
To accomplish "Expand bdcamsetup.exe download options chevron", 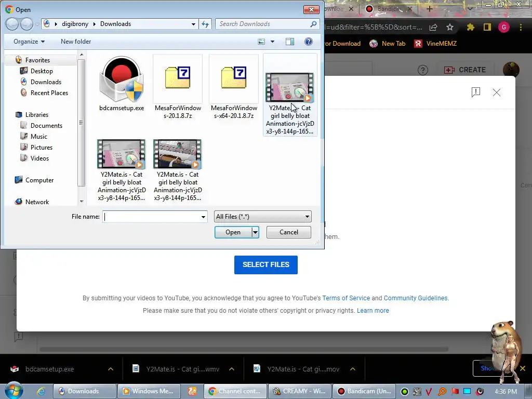I will click(111, 369).
